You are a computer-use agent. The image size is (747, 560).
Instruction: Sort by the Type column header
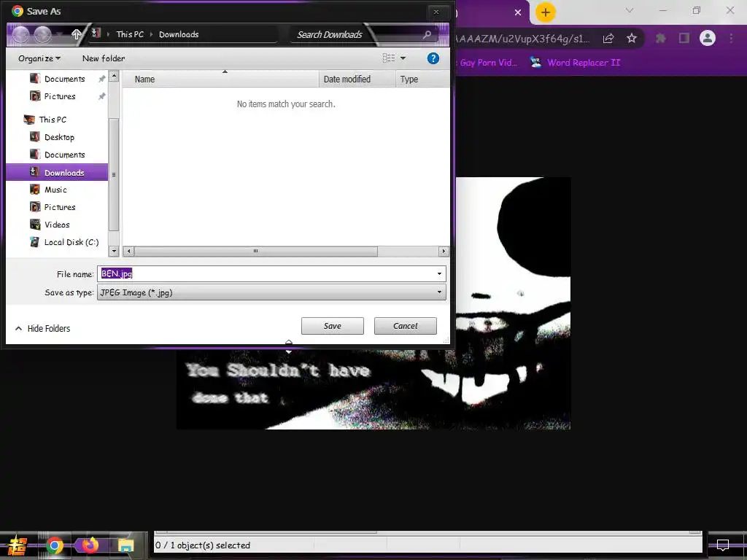point(422,79)
